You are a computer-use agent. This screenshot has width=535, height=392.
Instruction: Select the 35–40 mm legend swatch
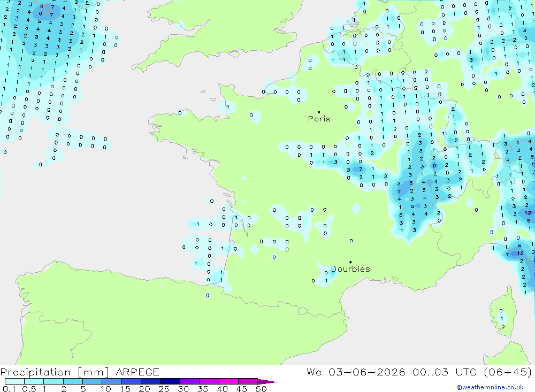(209, 381)
